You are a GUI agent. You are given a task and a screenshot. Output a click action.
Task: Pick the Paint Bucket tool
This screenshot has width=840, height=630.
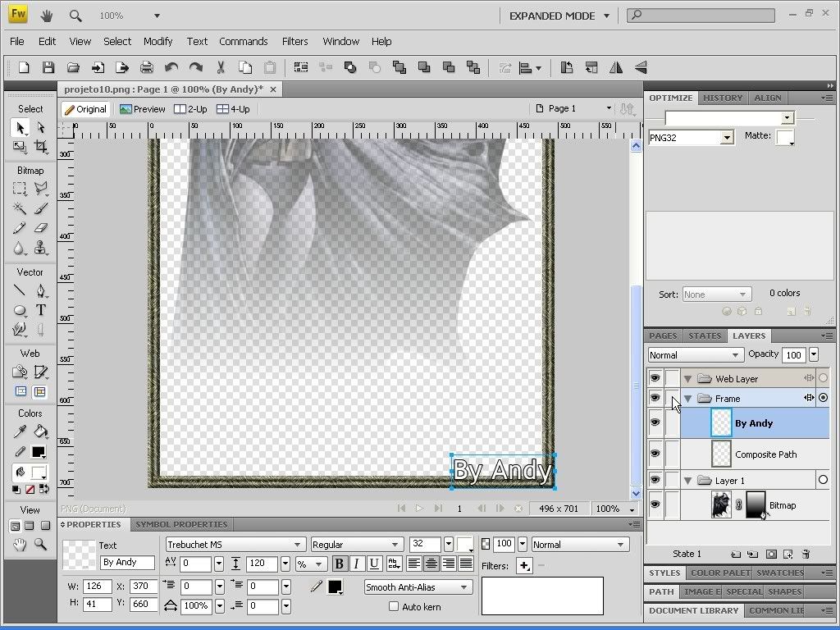41,431
